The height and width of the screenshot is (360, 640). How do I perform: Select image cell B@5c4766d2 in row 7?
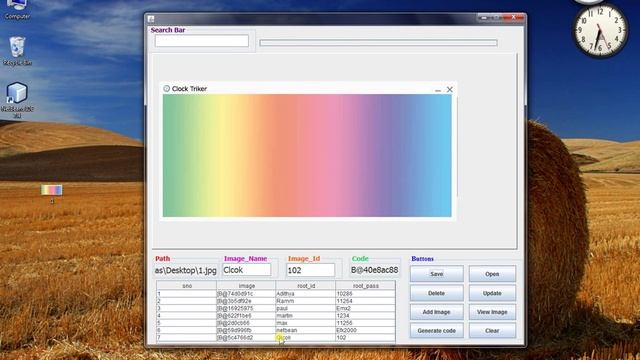point(246,338)
